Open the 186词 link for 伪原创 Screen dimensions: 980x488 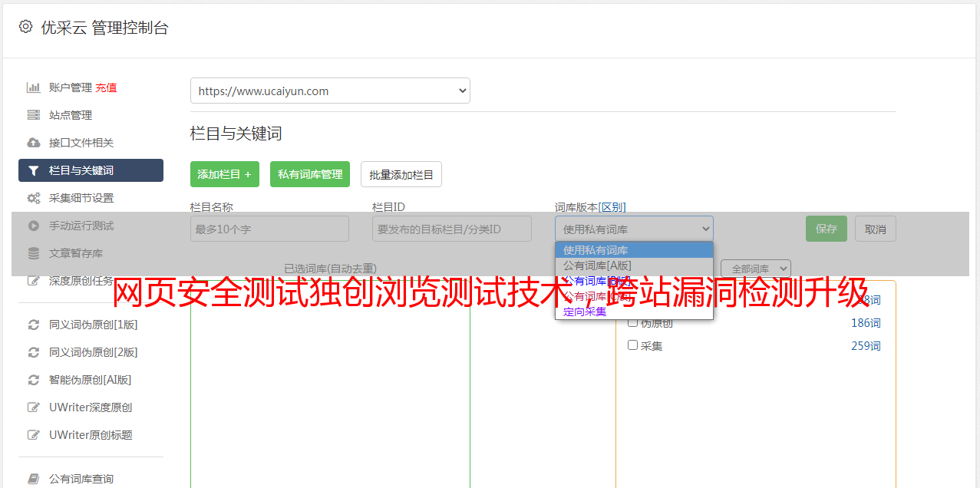866,323
